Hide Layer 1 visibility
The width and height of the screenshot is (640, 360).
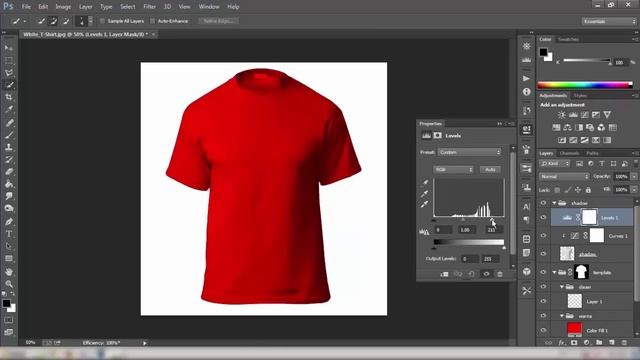click(543, 301)
